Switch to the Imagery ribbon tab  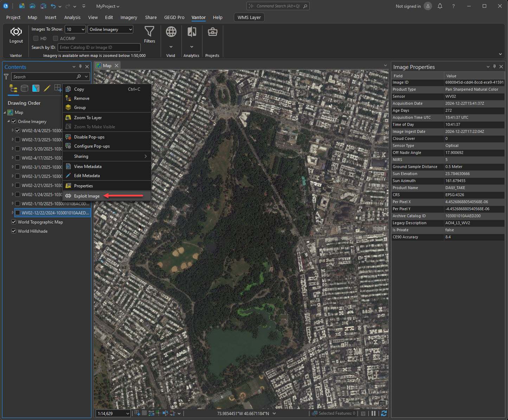(129, 17)
